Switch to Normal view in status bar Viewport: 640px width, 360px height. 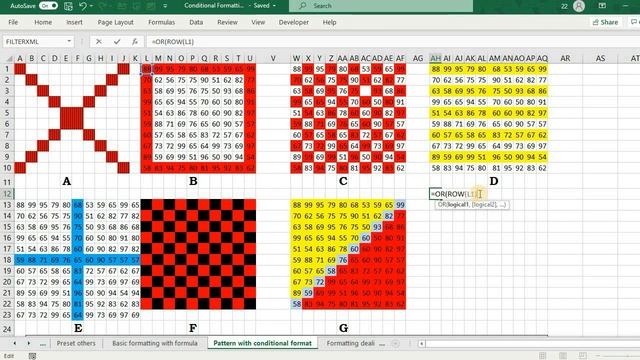[542, 356]
